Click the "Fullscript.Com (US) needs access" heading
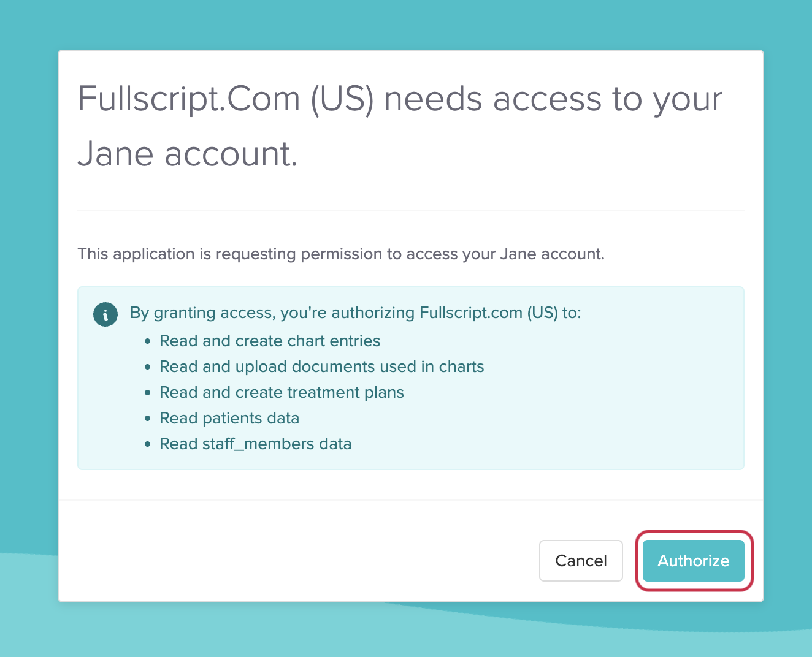The height and width of the screenshot is (657, 812). pyautogui.click(x=400, y=126)
